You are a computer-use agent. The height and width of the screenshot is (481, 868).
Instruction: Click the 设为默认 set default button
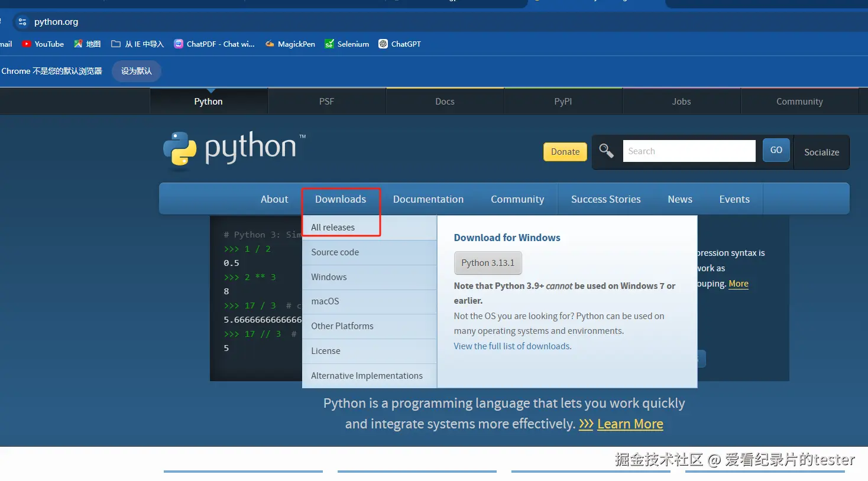(x=137, y=71)
